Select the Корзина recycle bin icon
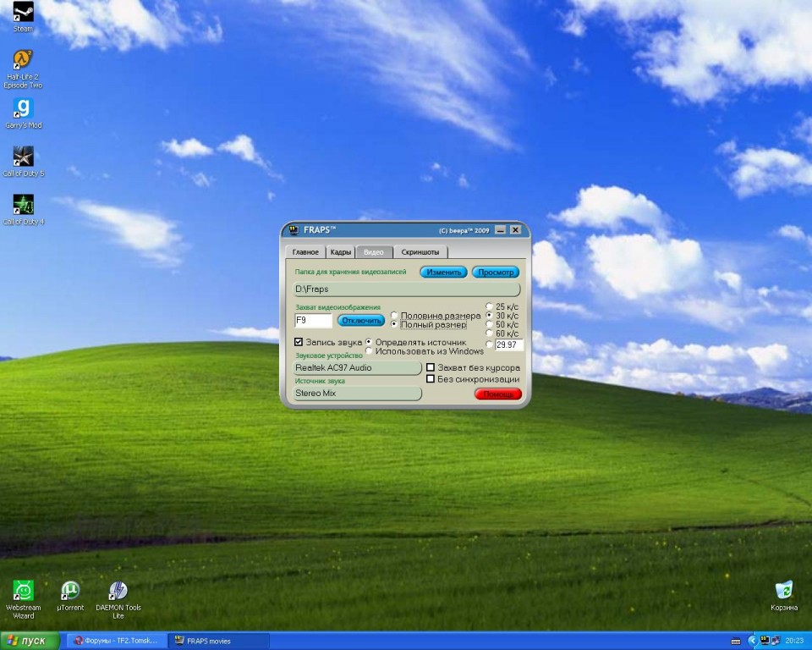This screenshot has height=650, width=812. [x=784, y=591]
